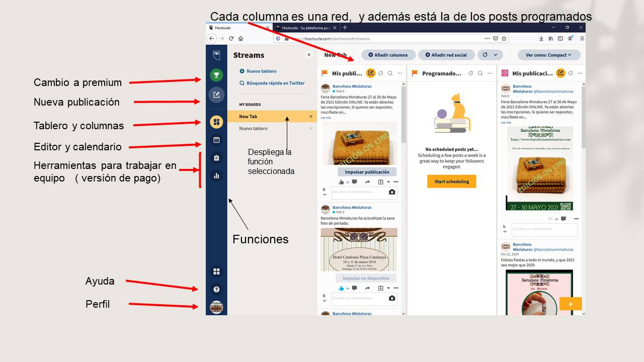The image size is (644, 362).
Task: Click Nuevo tablero link with plus
Action: (258, 71)
